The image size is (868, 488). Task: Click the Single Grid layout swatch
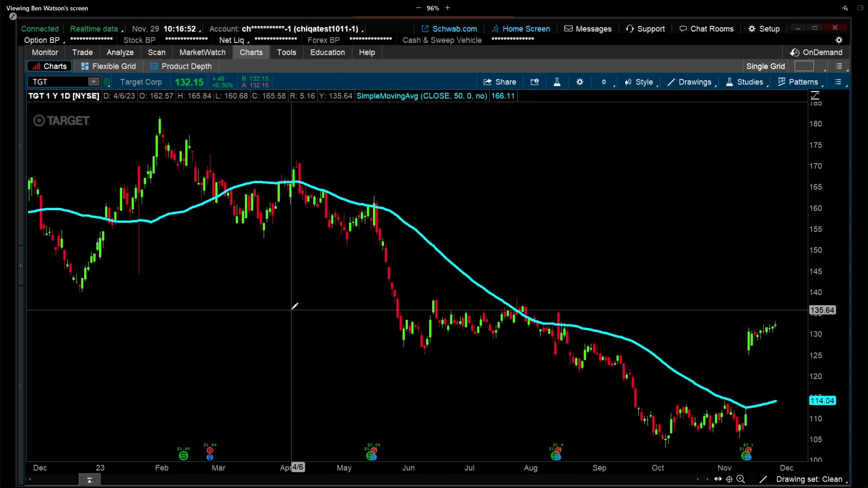804,66
